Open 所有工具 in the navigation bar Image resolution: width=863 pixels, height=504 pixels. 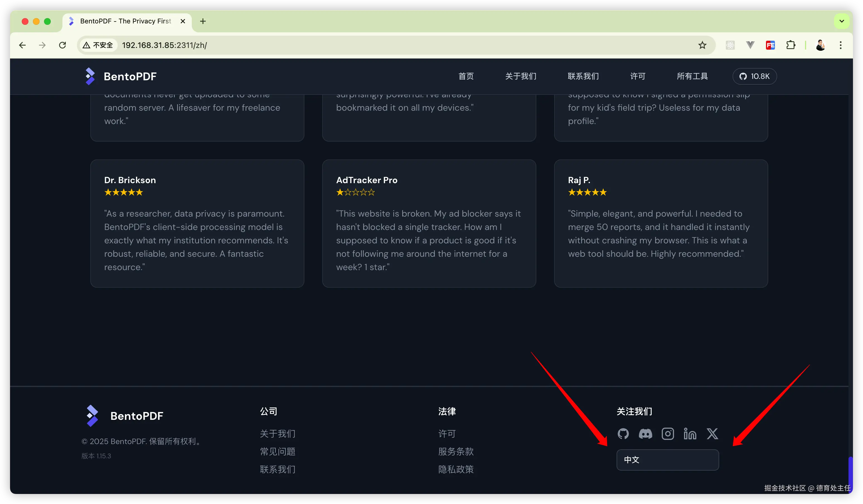[692, 76]
